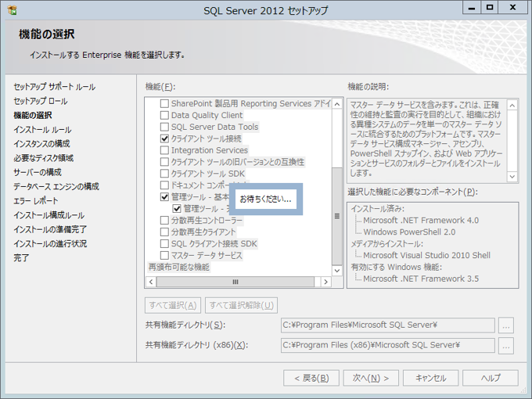This screenshot has height=399, width=532.
Task: Click the 共有機能ディレクトリ (x86) path field
Action: [x=387, y=345]
